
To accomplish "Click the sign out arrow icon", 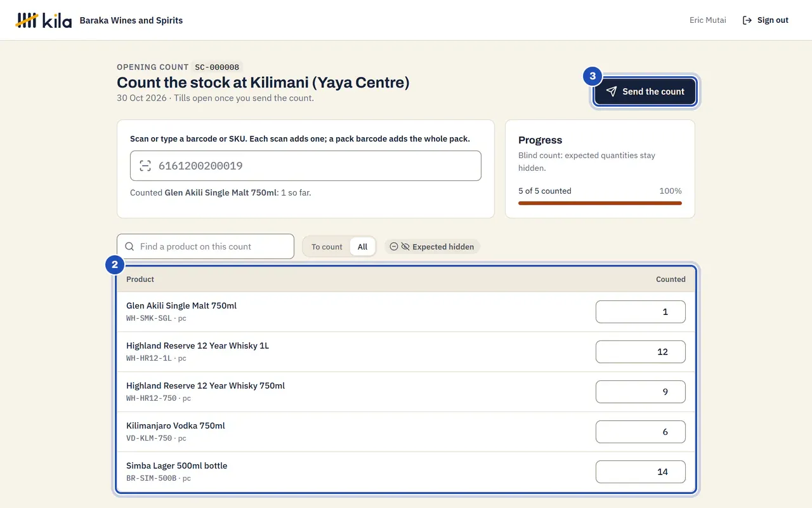I will pyautogui.click(x=747, y=20).
